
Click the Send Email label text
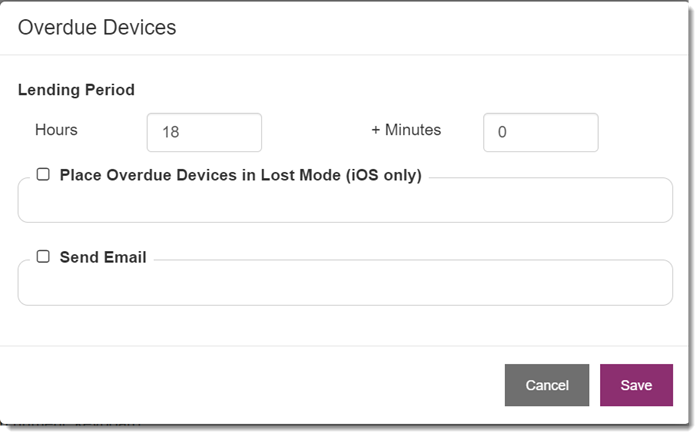103,257
